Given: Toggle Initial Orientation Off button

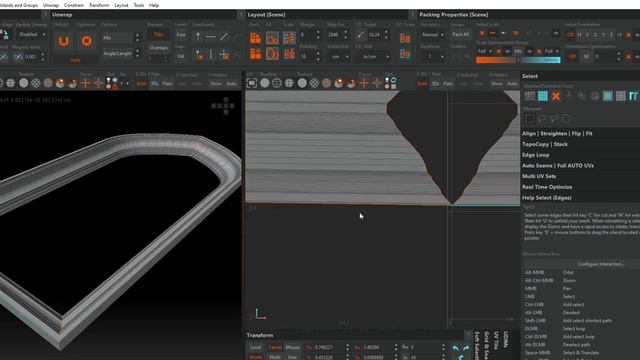Looking at the screenshot, I should click(x=570, y=35).
